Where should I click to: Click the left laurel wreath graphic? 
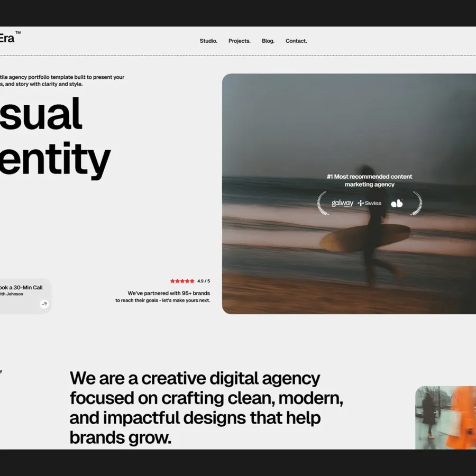(321, 203)
